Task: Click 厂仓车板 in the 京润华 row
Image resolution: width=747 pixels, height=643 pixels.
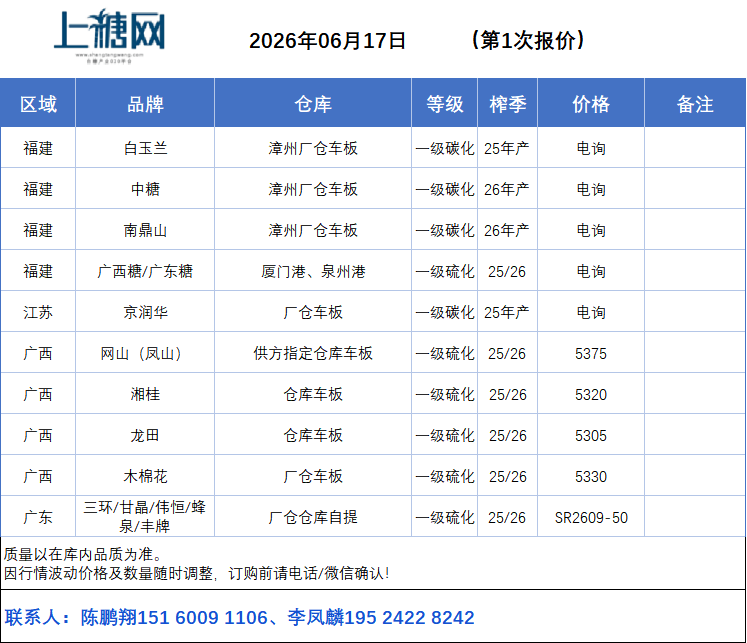Action: click(313, 312)
